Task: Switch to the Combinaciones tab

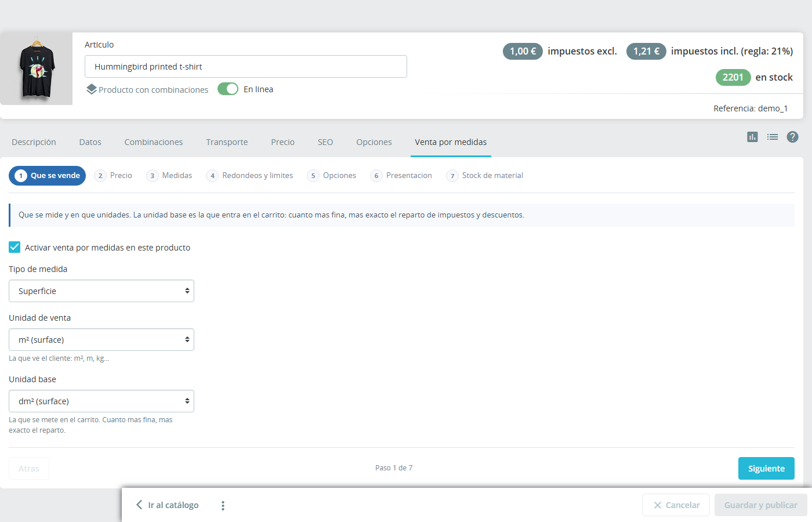Action: [154, 142]
